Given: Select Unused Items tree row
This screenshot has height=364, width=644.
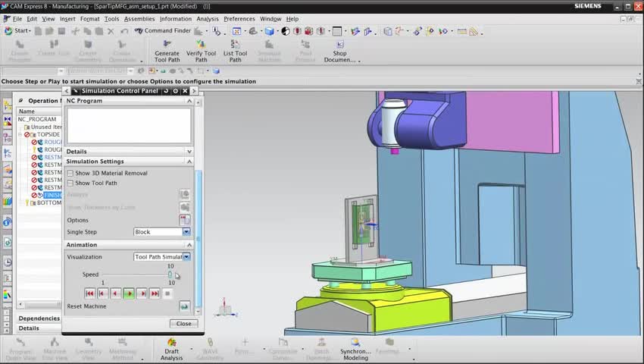Looking at the screenshot, I should [x=46, y=127].
